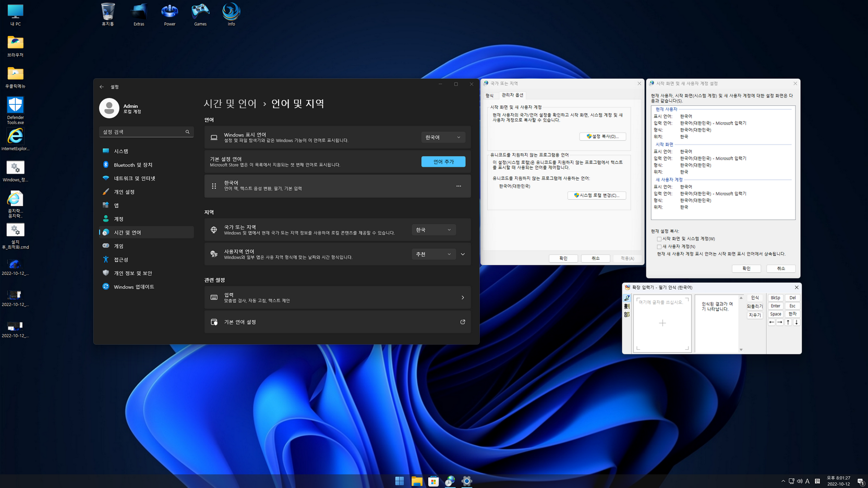Open Windows Start button on taskbar

click(400, 481)
